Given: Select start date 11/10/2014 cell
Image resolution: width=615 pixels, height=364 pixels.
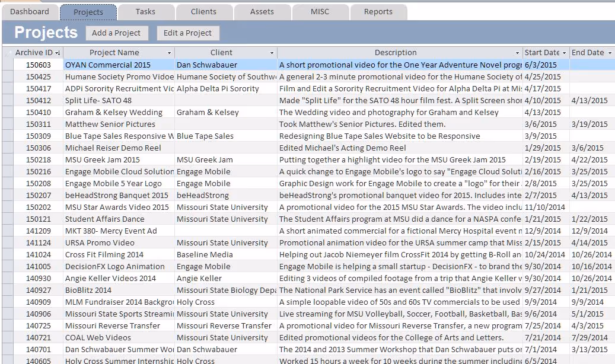Looking at the screenshot, I should 546,207.
